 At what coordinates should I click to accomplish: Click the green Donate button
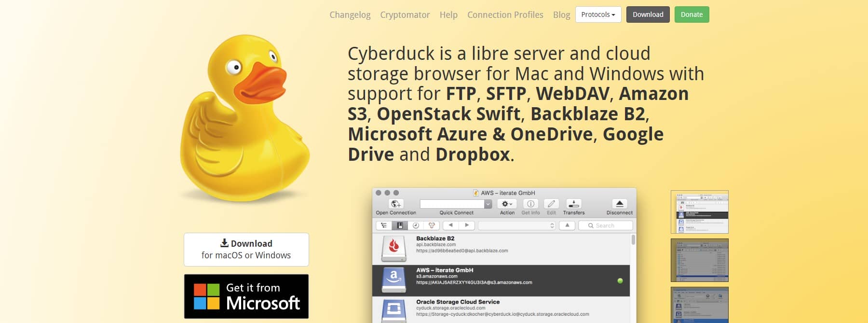[692, 14]
